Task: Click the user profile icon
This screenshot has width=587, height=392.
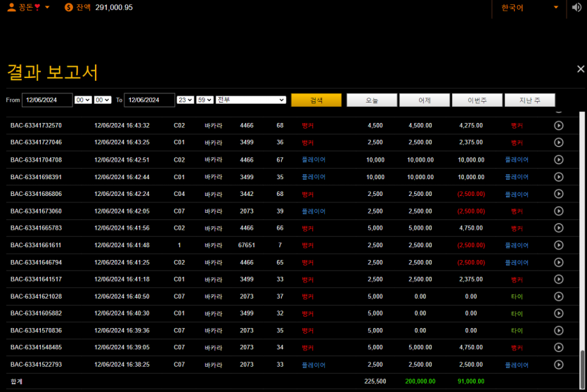Action: tap(12, 7)
